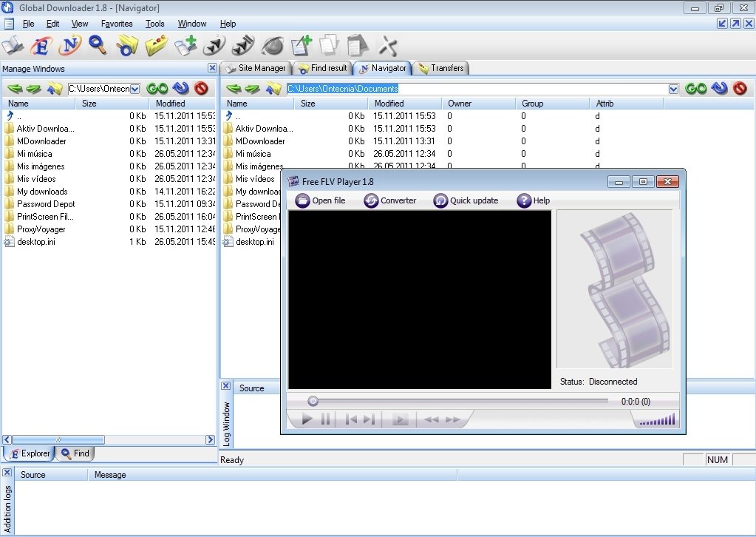Click the Navigator pane up-folder icon
This screenshot has width=756, height=537.
[x=273, y=88]
